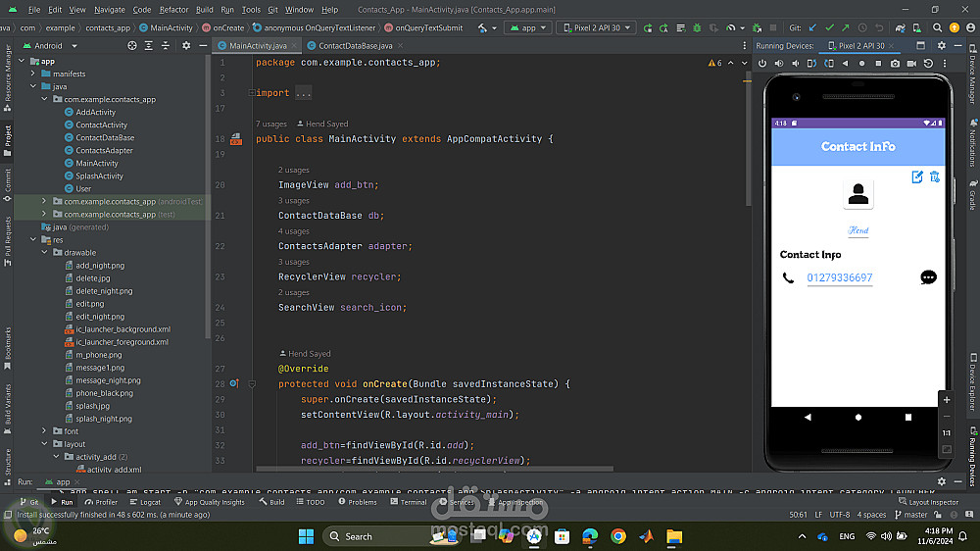Open the Refactor menu
Viewport: 980px width, 551px height.
[173, 9]
